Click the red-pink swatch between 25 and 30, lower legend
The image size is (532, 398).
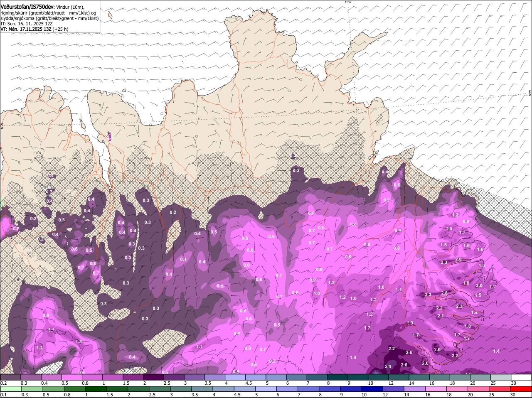pyautogui.click(x=500, y=389)
